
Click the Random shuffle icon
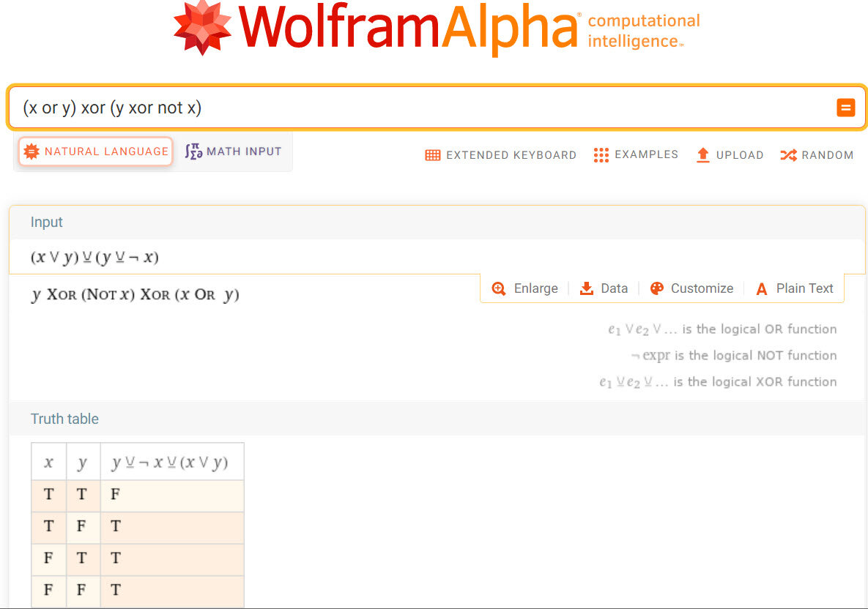point(788,155)
